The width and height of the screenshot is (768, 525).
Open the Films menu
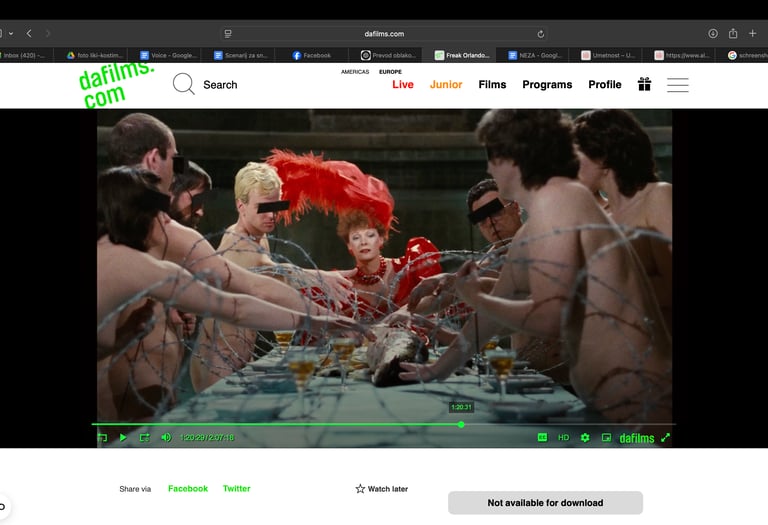point(492,84)
